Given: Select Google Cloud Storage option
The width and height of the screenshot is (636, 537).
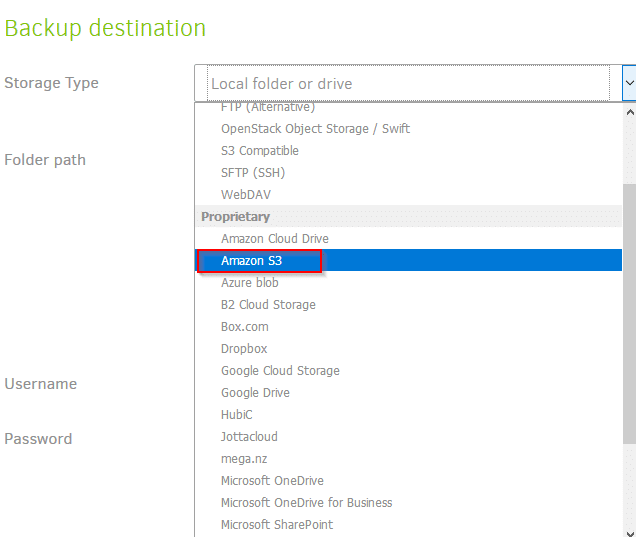Looking at the screenshot, I should (x=409, y=370).
